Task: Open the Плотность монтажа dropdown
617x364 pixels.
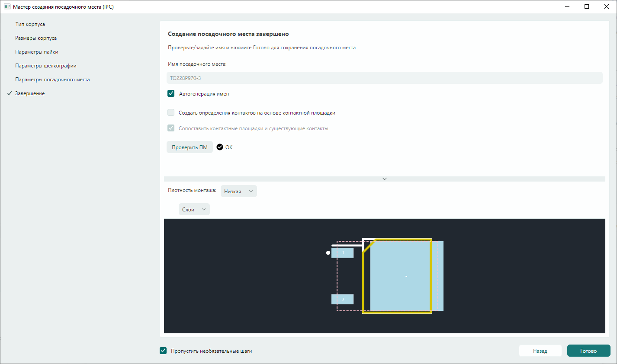Action: pyautogui.click(x=238, y=191)
